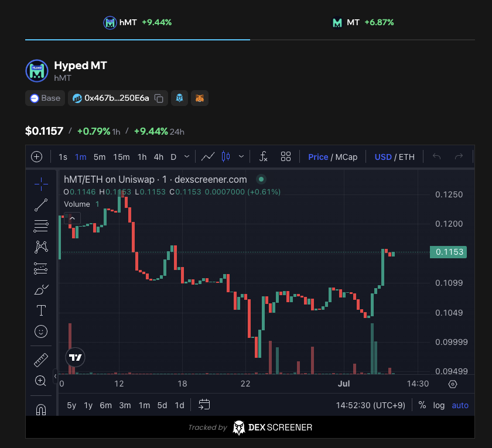Viewport: 492px width, 448px height.
Task: Open the forecasting and measurement tools
Action: pos(41,269)
